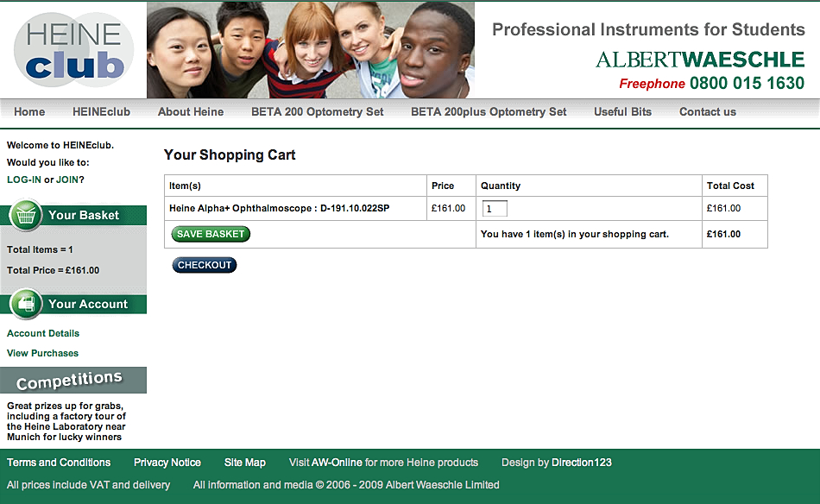Image resolution: width=820 pixels, height=504 pixels.
Task: Proceed with the Checkout button
Action: pyautogui.click(x=205, y=265)
